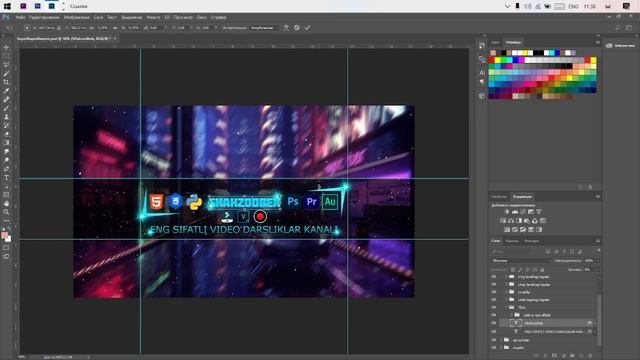Toggle lock transparent pixels for layer
This screenshot has width=640, height=360.
(513, 270)
